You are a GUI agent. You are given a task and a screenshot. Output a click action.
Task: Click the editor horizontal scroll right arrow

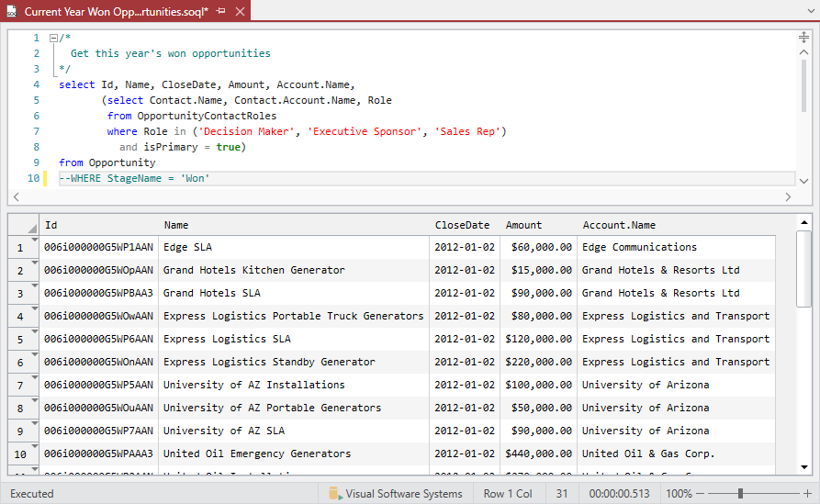788,196
